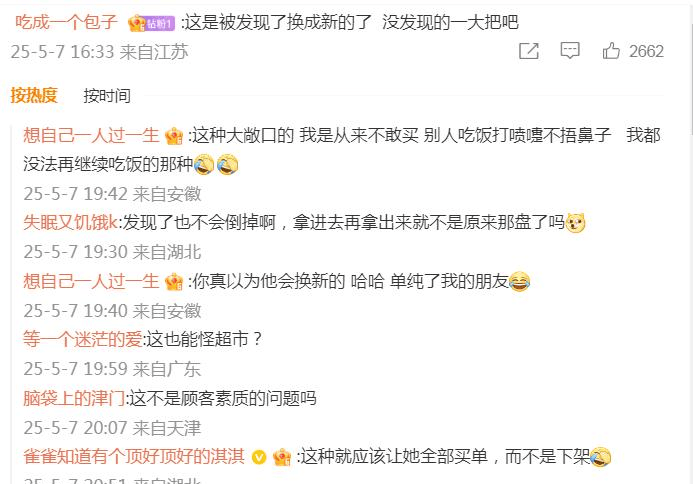The image size is (693, 484).
Task: Like the comment with thumbs-up icon
Action: (x=611, y=51)
